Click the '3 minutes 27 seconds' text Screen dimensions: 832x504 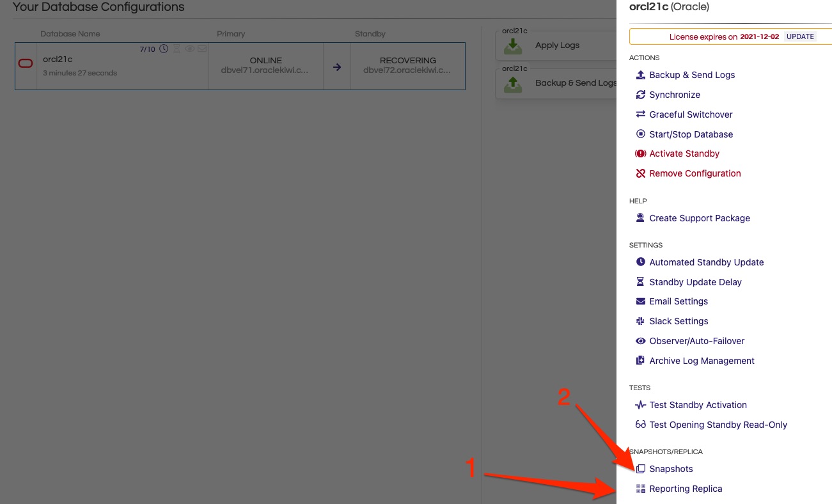tap(80, 73)
